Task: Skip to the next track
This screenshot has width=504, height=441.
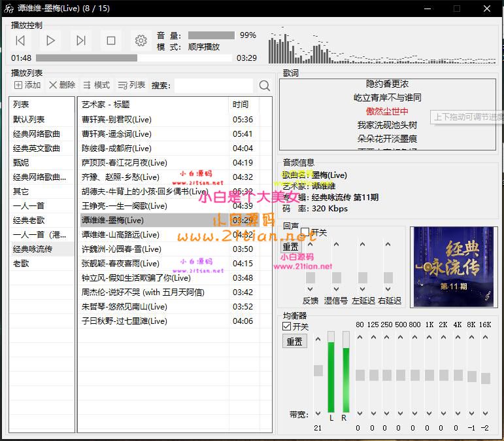Action: (x=81, y=41)
